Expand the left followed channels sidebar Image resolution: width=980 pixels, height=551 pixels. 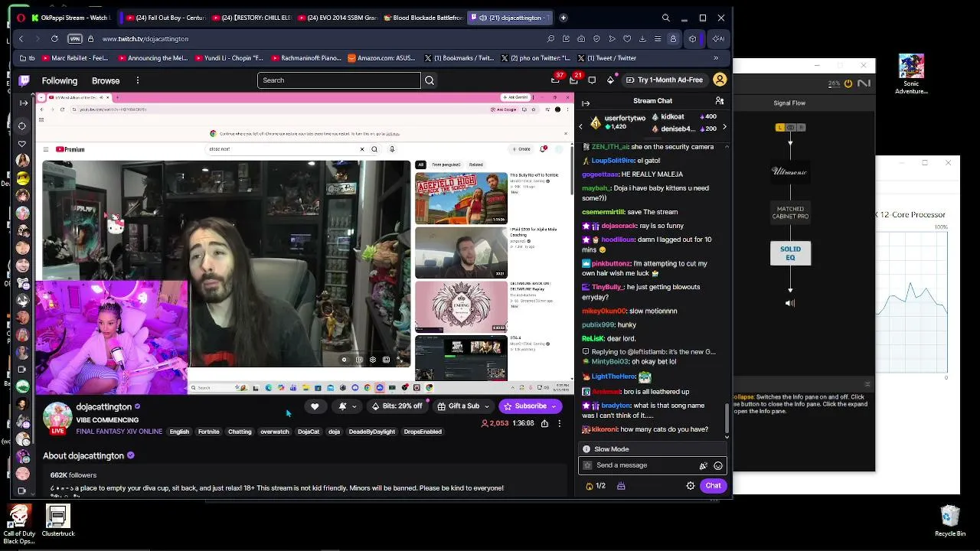click(x=24, y=103)
